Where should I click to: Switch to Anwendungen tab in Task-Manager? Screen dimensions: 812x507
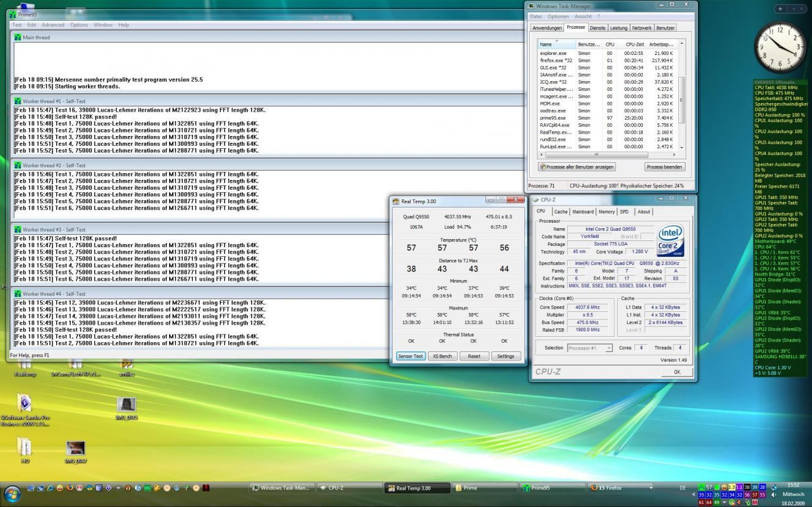click(547, 28)
